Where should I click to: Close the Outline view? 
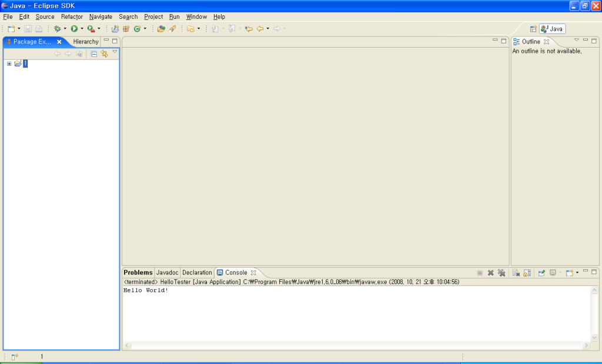546,42
